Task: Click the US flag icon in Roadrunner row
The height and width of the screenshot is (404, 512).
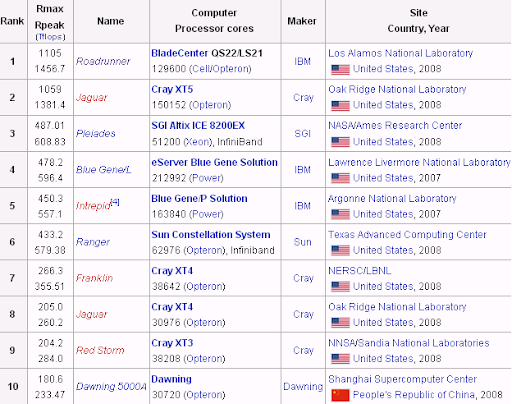Action: click(340, 70)
